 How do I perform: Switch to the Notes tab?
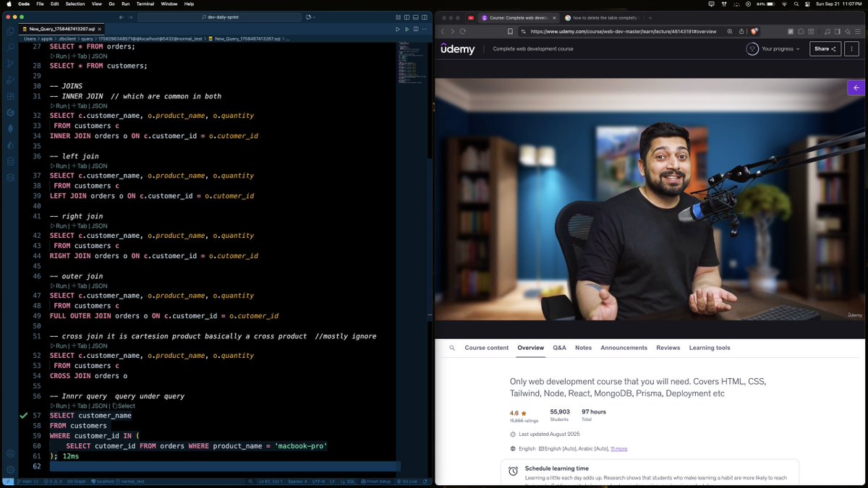pyautogui.click(x=583, y=348)
